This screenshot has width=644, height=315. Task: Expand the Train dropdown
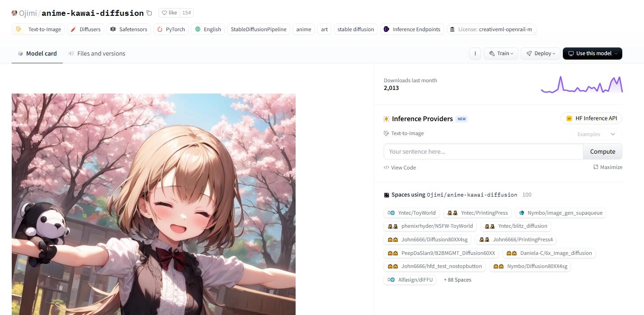(x=501, y=53)
